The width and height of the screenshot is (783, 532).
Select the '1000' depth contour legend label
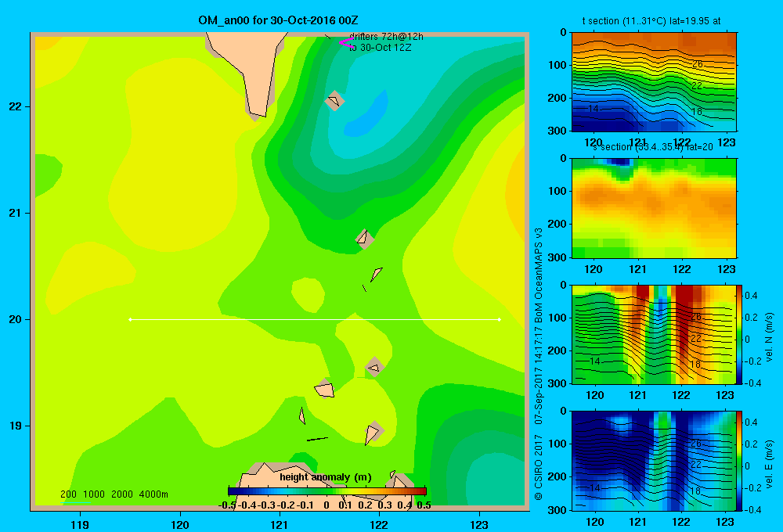coord(94,494)
